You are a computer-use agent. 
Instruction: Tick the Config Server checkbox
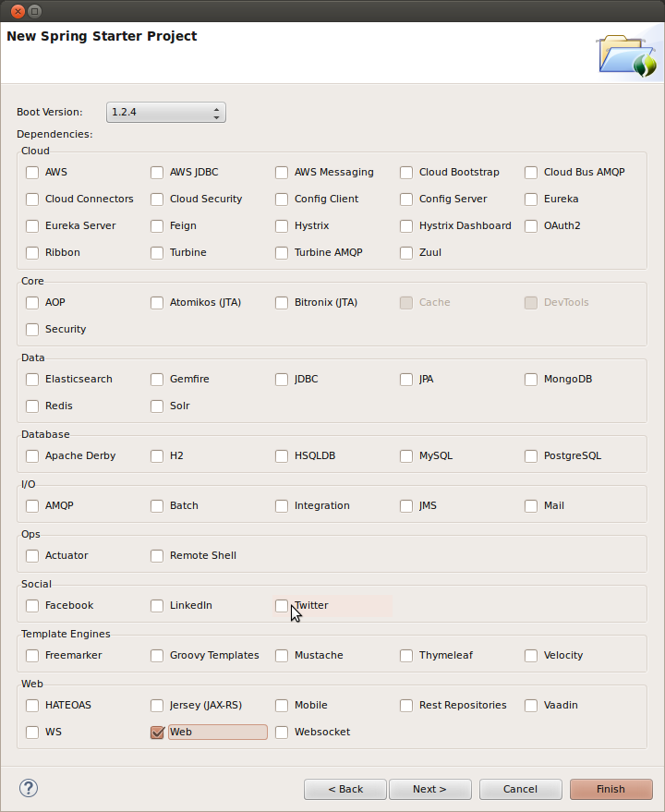(x=406, y=200)
